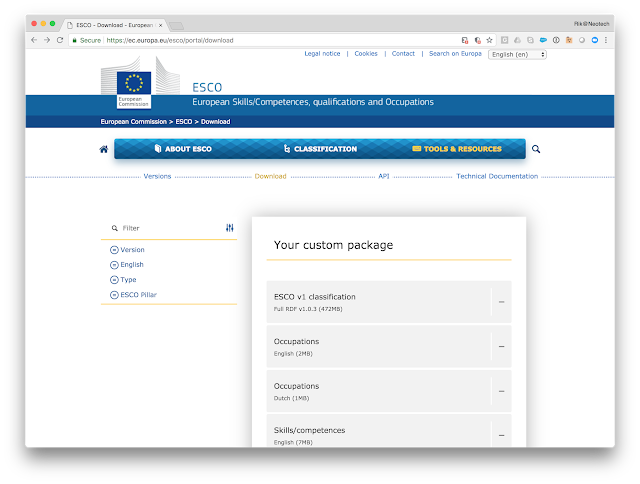The height and width of the screenshot is (484, 640).
Task: Bookmark this page with star icon
Action: [x=489, y=40]
